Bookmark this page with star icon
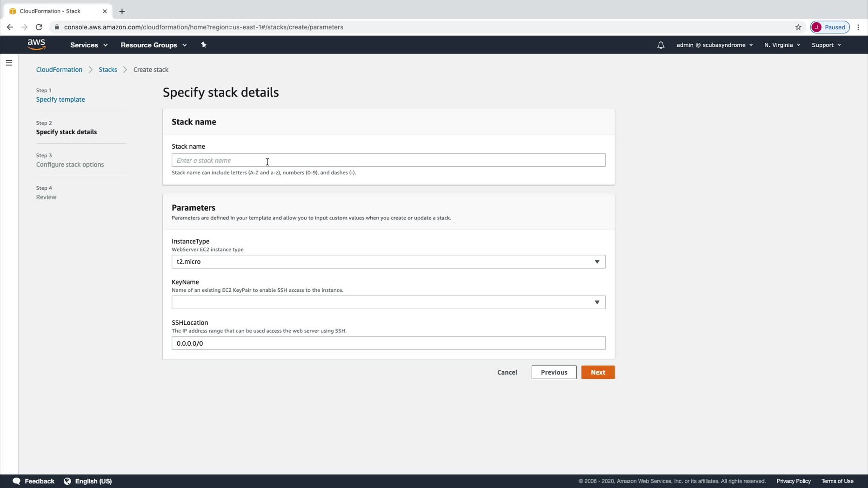868x488 pixels. (x=798, y=27)
